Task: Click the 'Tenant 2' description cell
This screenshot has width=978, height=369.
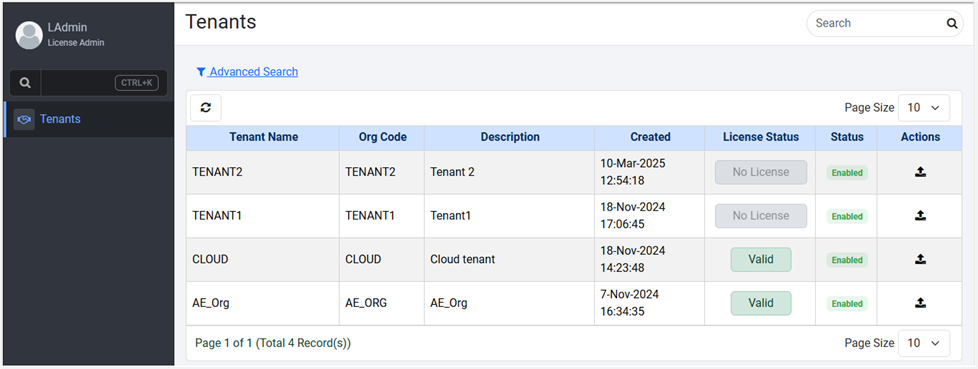Action: click(510, 172)
